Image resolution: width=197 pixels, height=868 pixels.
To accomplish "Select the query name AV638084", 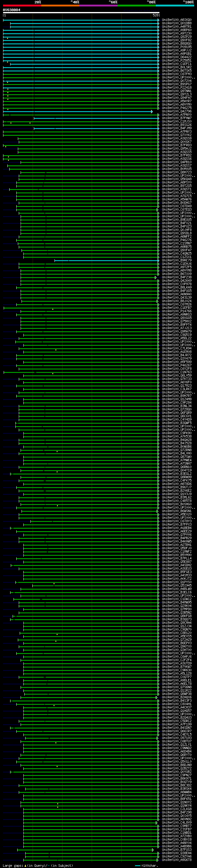I will point(11,10).
